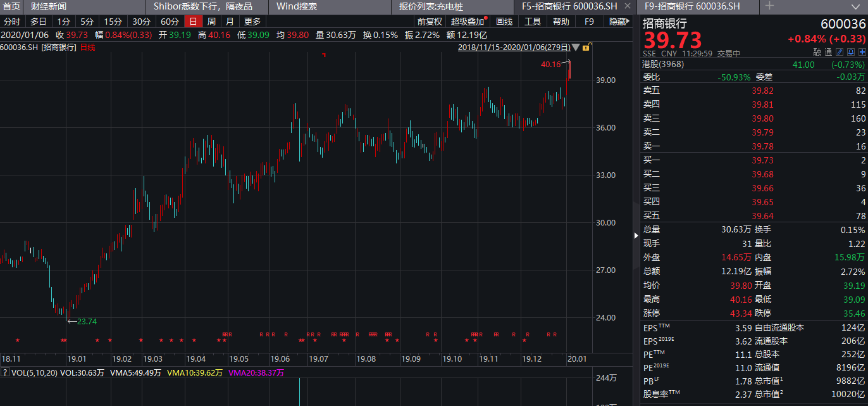The image size is (868, 406).
Task: Click 隐藏 to hide the side panel
Action: [x=618, y=22]
